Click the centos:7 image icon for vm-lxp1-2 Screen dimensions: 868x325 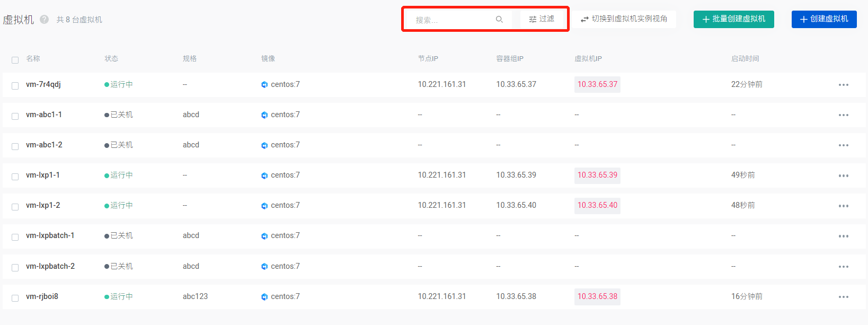coord(264,206)
